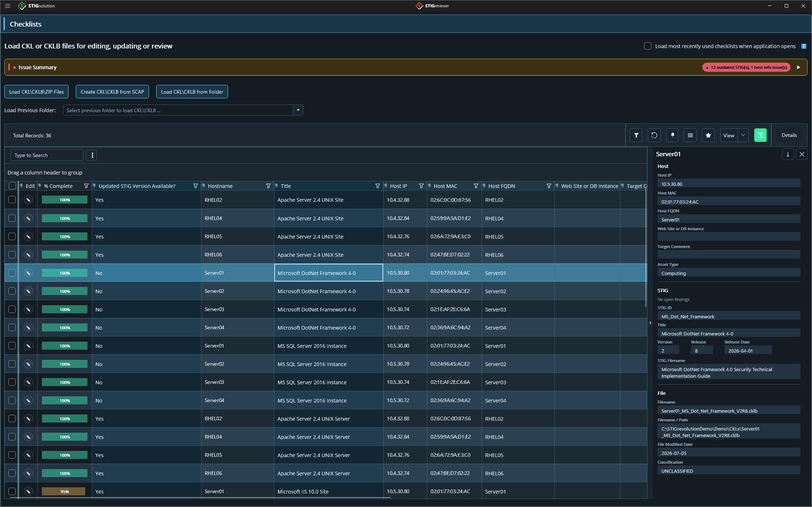Sort by the Host IP column header
The height and width of the screenshot is (507, 812).
point(399,186)
